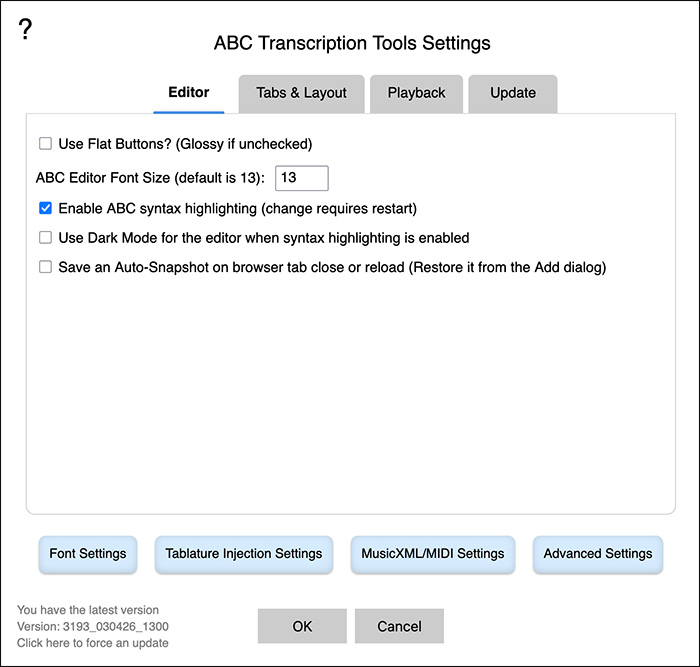Turn on Dark Mode for the editor
The height and width of the screenshot is (667, 700).
[45, 238]
